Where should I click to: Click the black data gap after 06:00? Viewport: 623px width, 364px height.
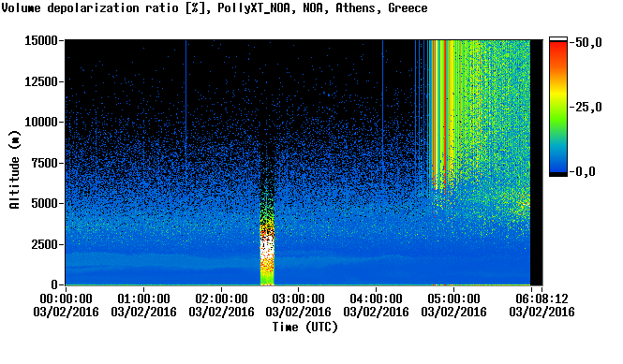pos(537,162)
